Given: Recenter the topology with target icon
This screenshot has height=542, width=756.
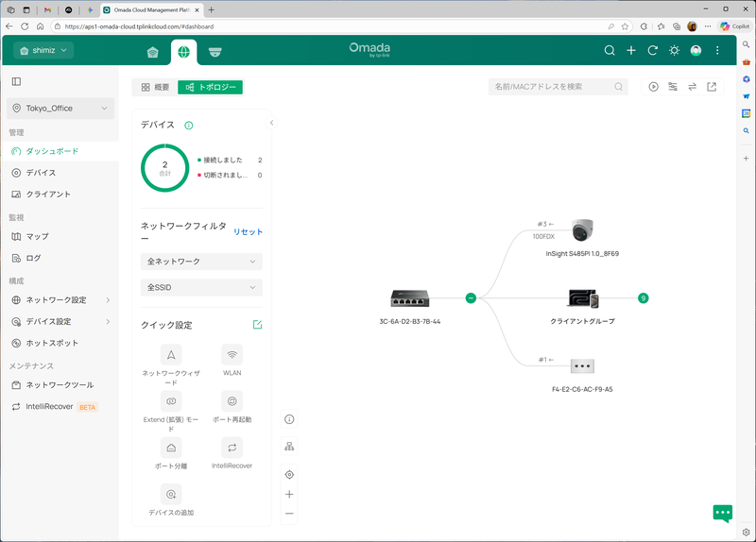Looking at the screenshot, I should coord(289,475).
